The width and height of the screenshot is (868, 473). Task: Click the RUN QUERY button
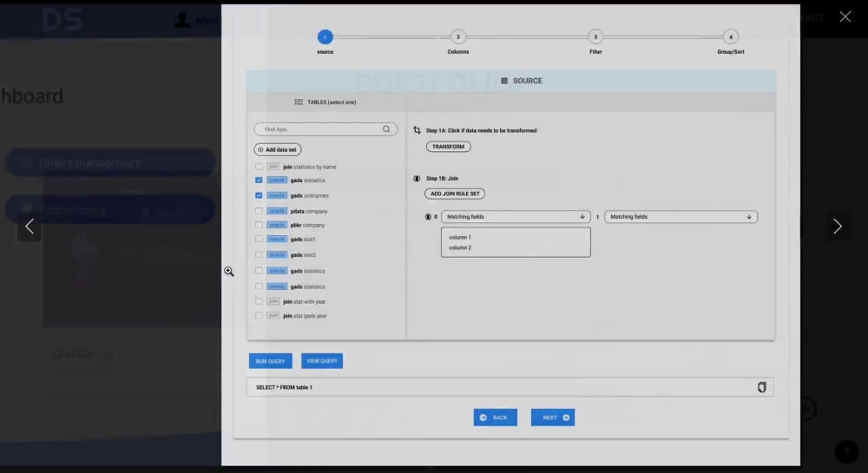coord(270,361)
